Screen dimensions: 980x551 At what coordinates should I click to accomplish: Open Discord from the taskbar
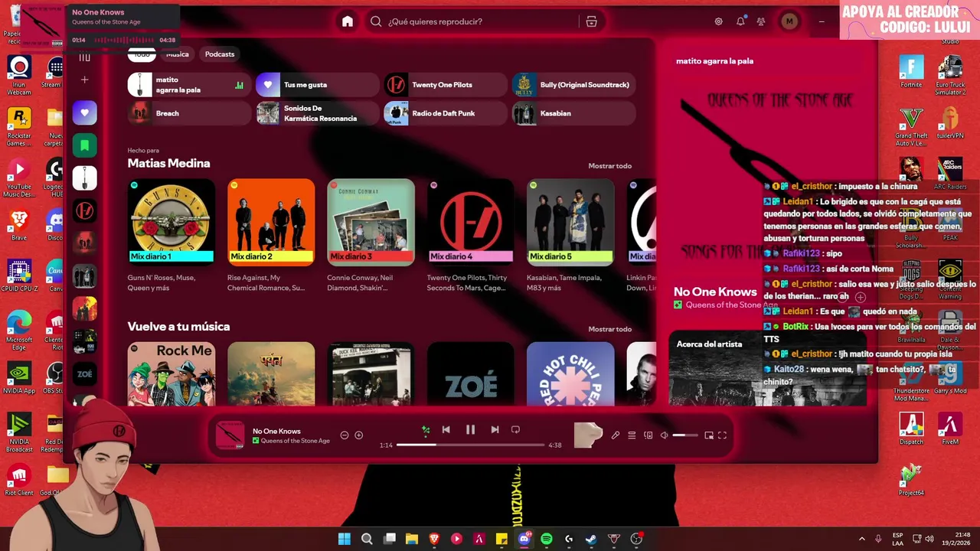click(524, 539)
